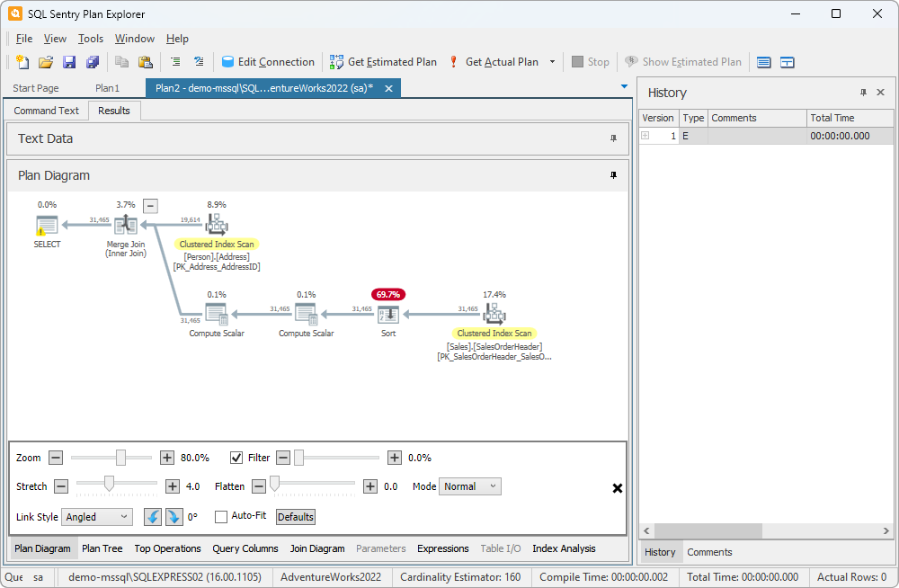
Task: Increase Zoom with the plus button
Action: point(167,458)
